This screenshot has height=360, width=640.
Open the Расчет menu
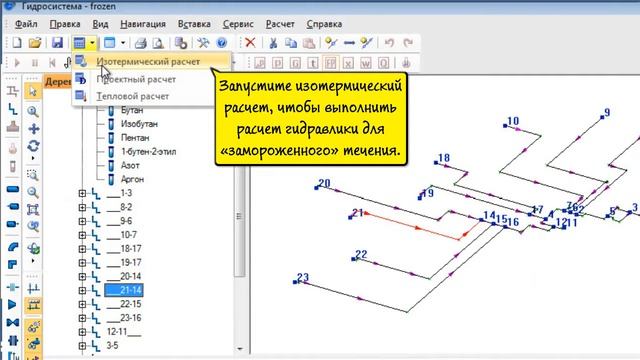click(280, 24)
